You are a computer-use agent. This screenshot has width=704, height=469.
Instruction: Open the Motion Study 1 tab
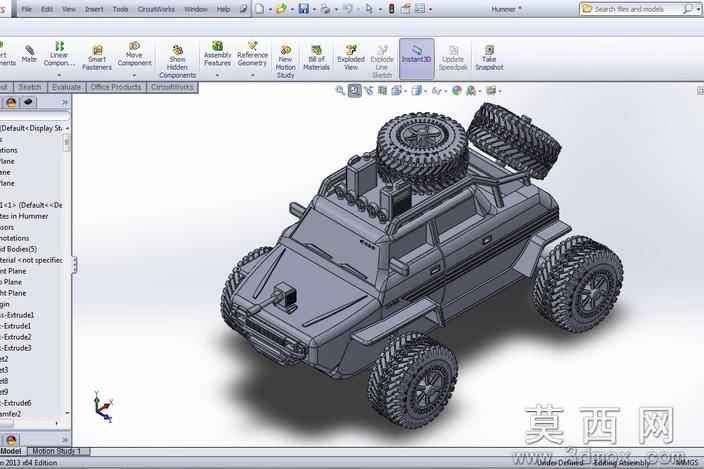click(57, 451)
